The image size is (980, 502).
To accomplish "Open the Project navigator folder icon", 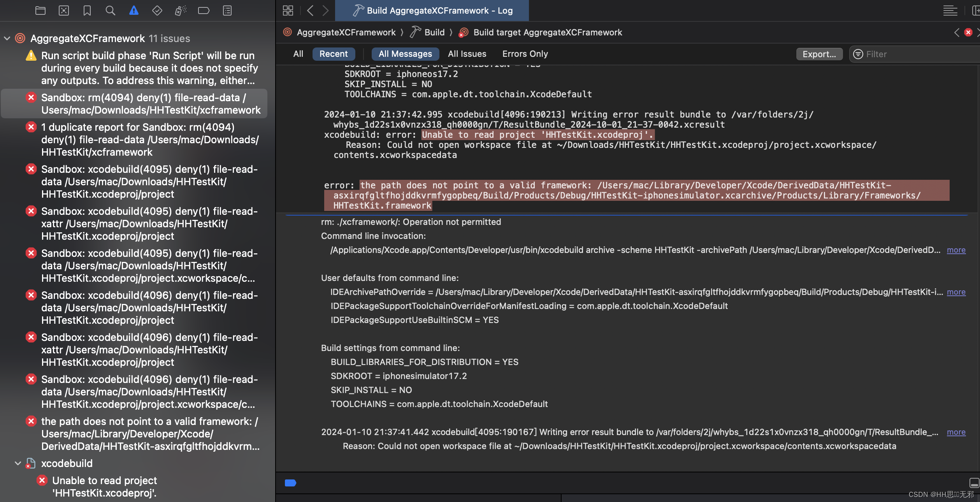I will pyautogui.click(x=40, y=11).
